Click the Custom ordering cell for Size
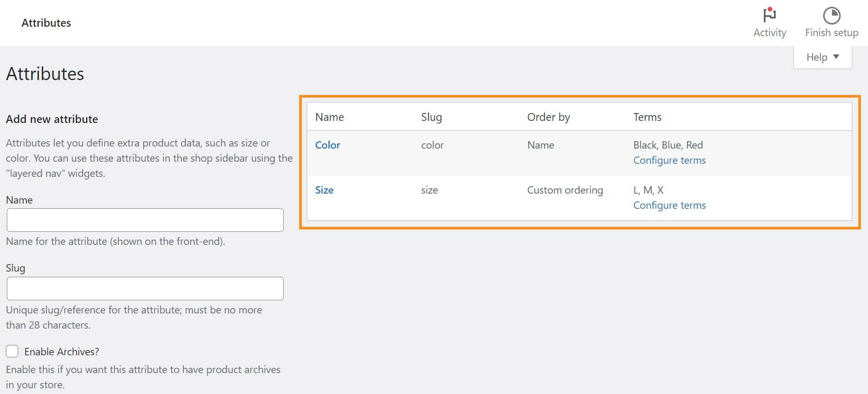 point(564,190)
